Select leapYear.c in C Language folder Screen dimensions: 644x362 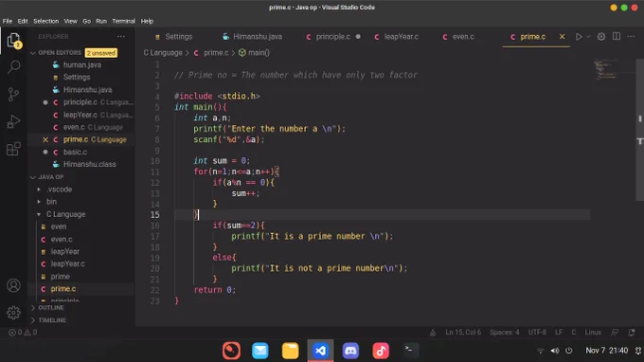[x=68, y=263]
